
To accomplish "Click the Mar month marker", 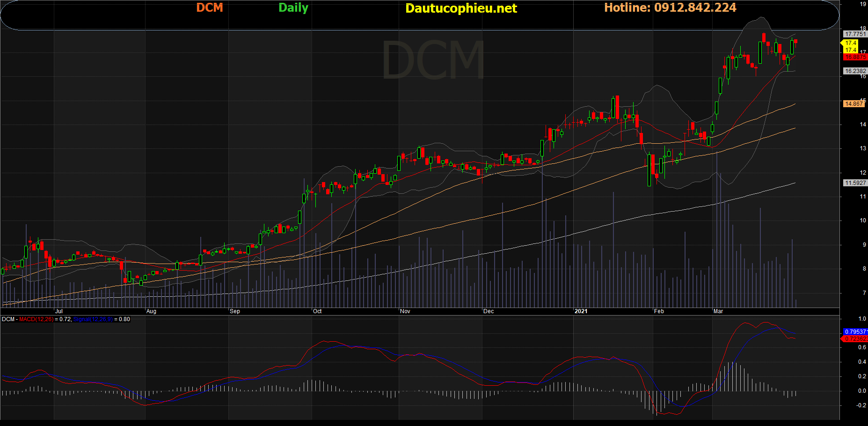I will tap(718, 311).
